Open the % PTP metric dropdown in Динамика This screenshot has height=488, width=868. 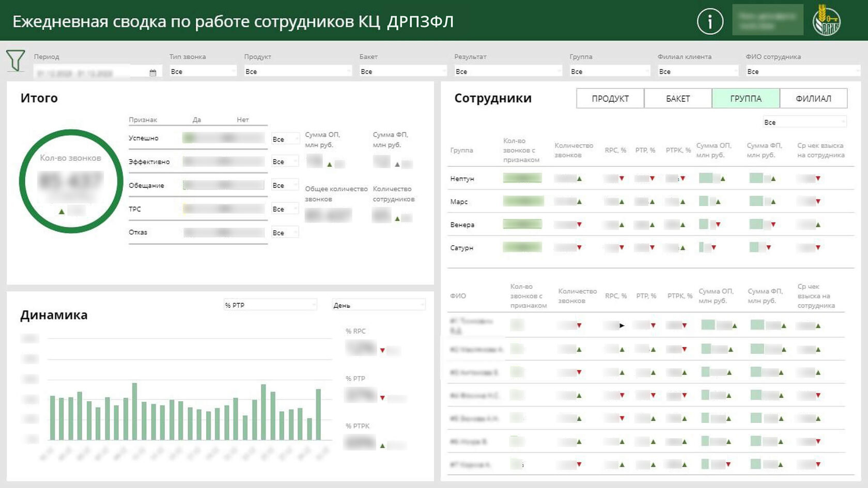(270, 305)
